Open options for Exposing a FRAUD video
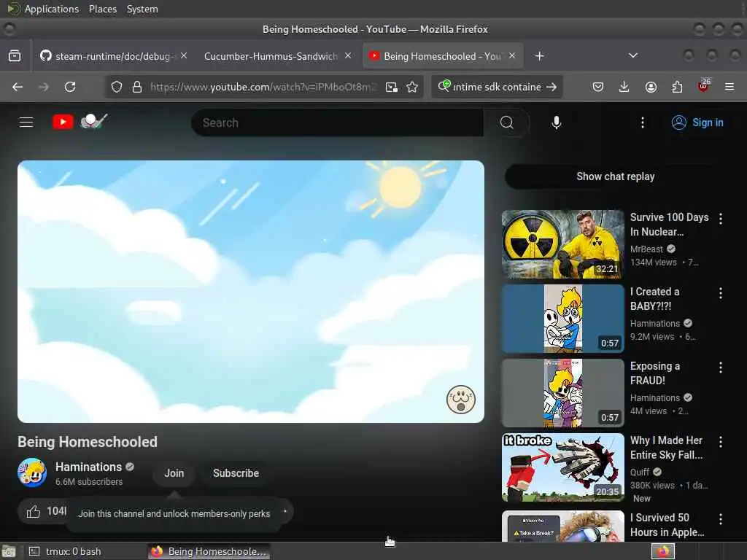Screen dimensions: 747x560 (x=720, y=367)
